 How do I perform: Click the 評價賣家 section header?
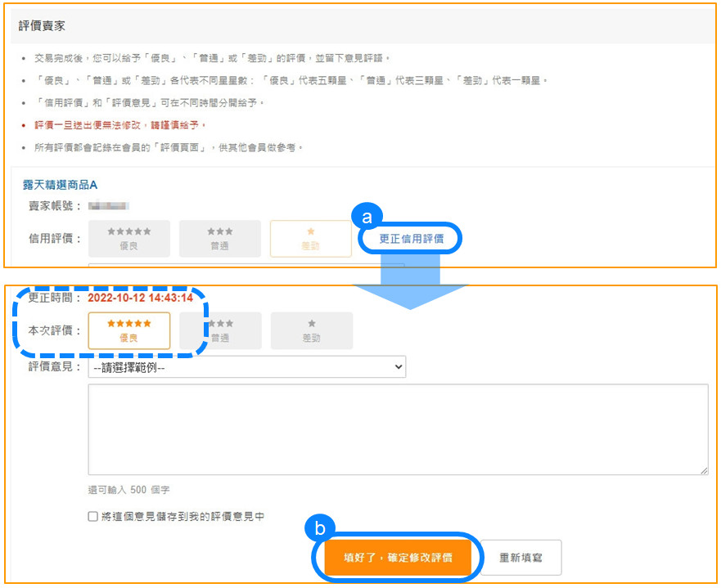point(43,25)
